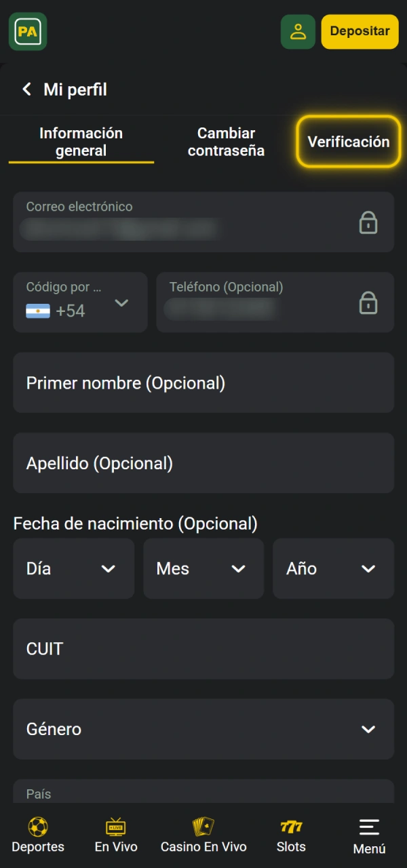
Task: Open the Día dropdown
Action: coord(73,568)
